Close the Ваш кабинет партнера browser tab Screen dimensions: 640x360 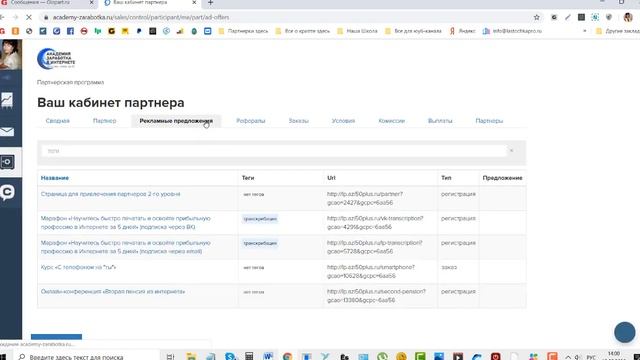(194, 2)
